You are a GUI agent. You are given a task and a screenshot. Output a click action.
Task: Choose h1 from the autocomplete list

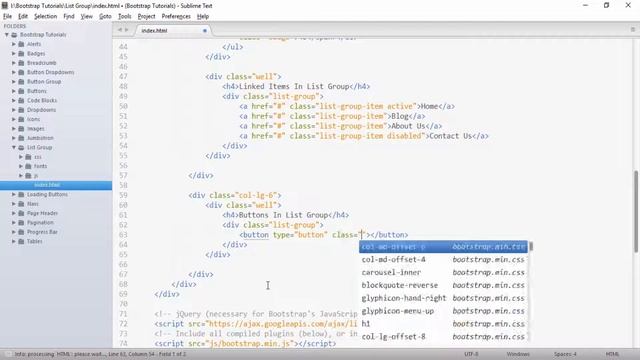(443, 324)
